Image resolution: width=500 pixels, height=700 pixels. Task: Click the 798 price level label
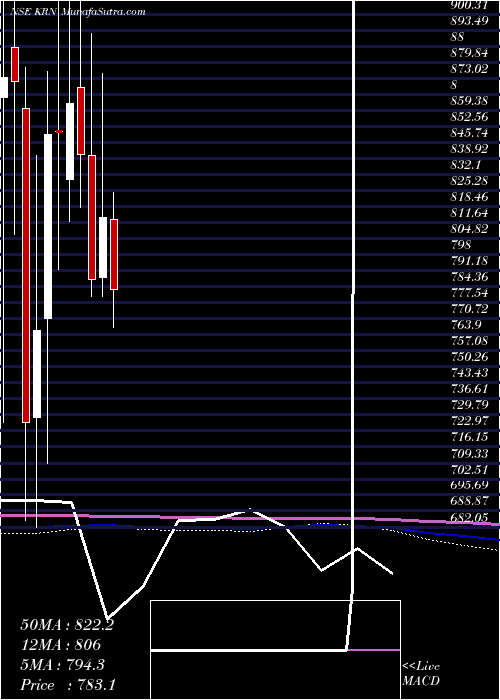coord(461,245)
